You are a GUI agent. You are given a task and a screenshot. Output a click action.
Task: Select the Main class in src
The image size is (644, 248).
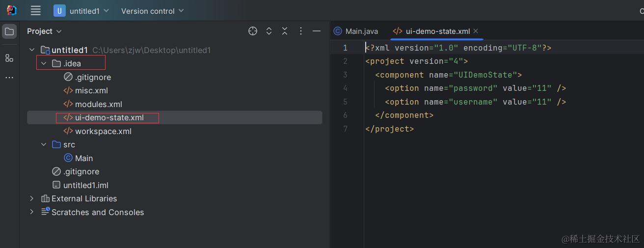pyautogui.click(x=84, y=158)
